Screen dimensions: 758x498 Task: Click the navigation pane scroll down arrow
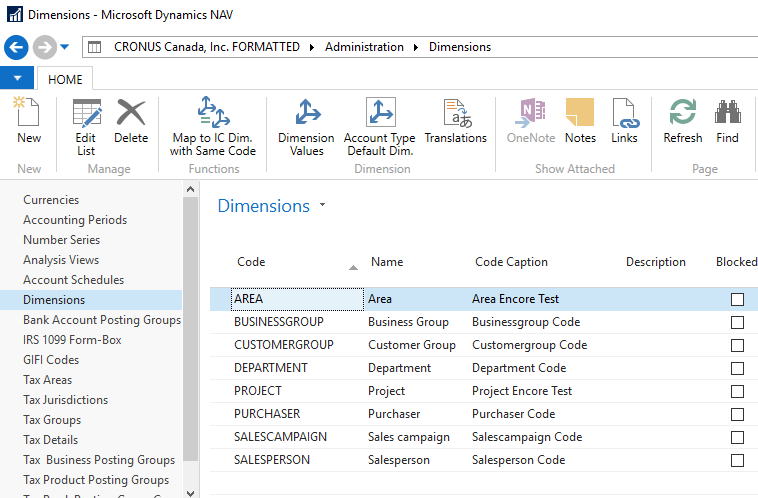click(x=190, y=493)
